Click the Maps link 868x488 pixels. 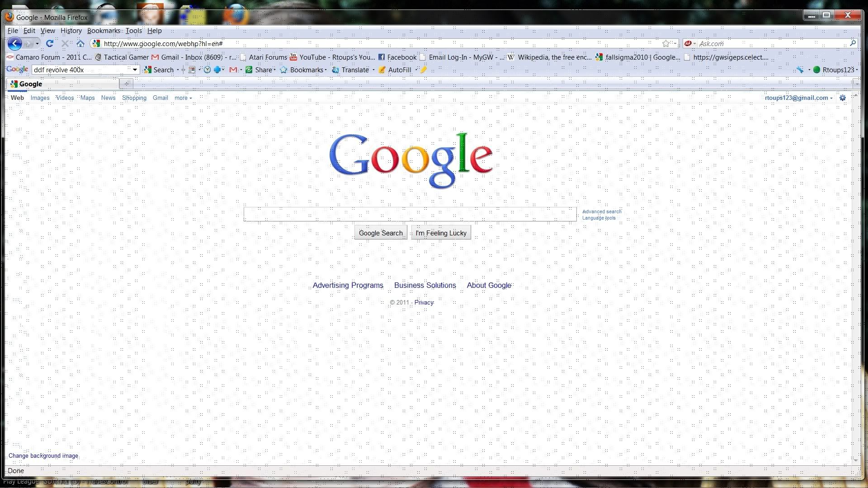pyautogui.click(x=87, y=98)
